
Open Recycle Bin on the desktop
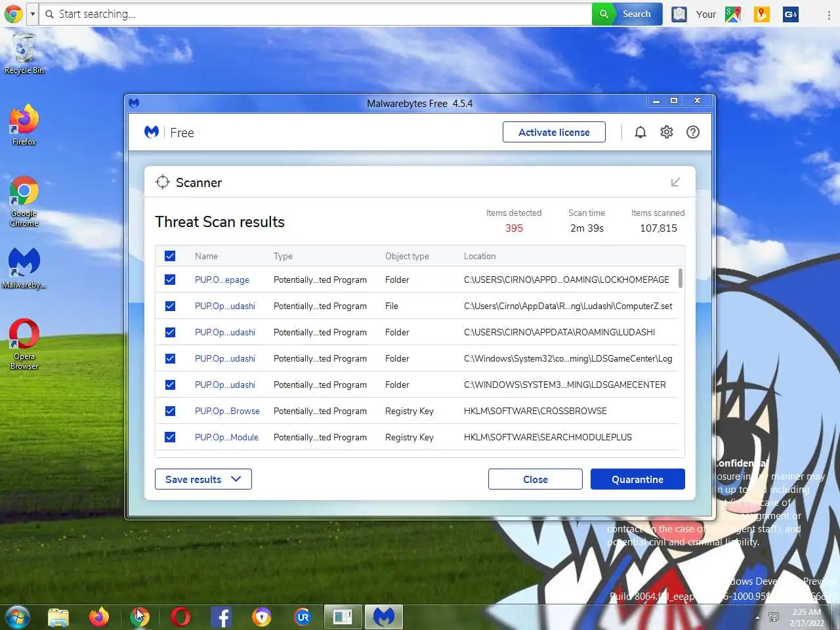24,54
